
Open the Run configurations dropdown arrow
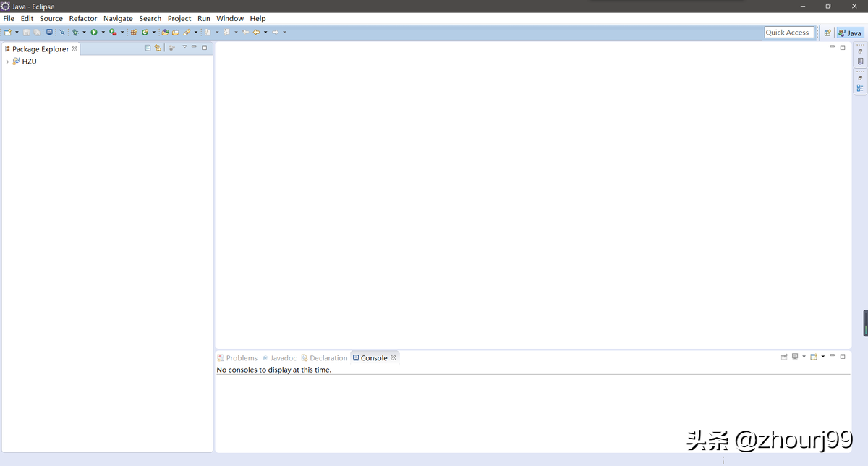point(103,32)
